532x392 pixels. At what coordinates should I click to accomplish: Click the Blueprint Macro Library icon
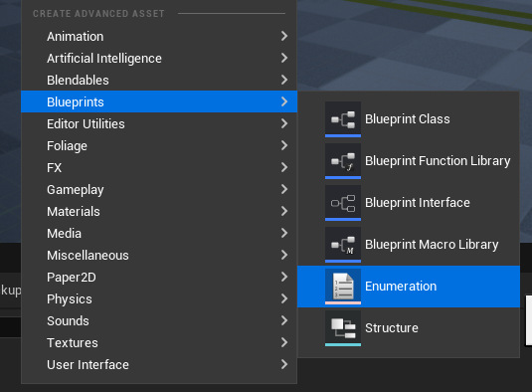point(343,245)
